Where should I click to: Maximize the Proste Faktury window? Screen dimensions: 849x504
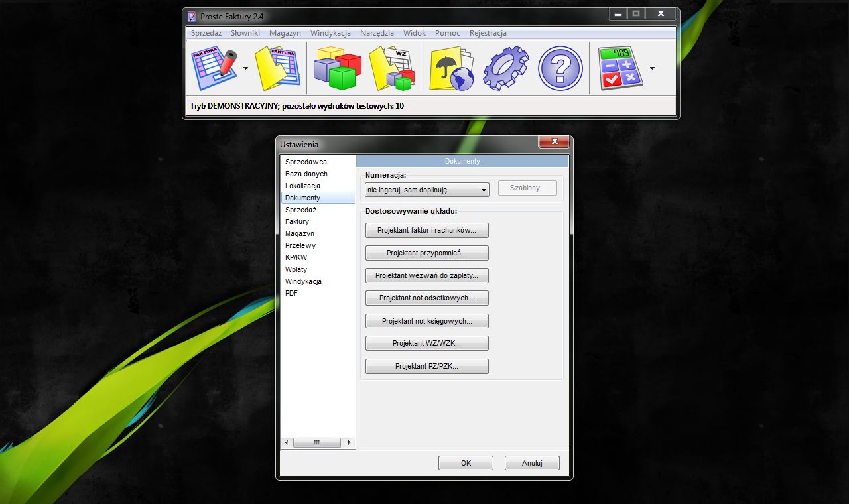coord(635,13)
